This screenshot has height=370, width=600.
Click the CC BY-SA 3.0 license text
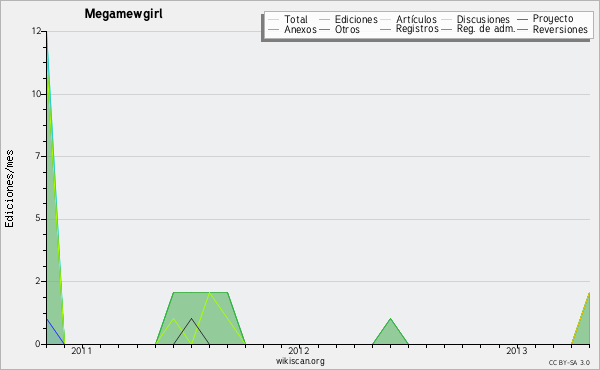(569, 362)
